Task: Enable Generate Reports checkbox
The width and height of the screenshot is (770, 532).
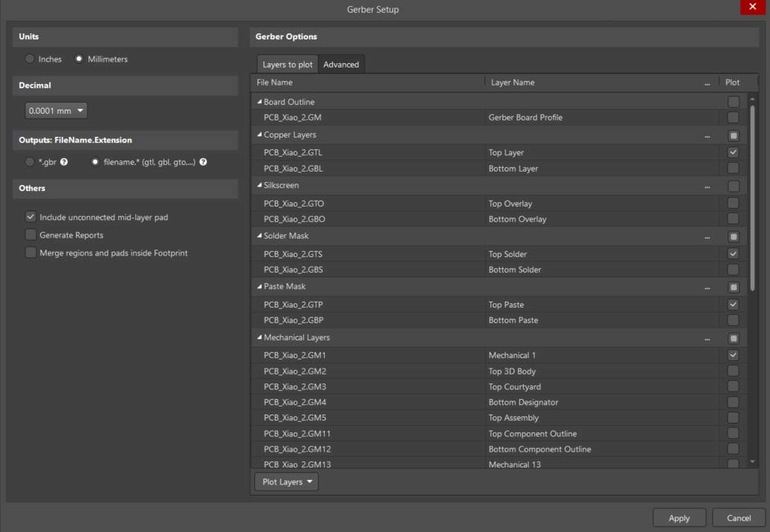Action: 30,235
